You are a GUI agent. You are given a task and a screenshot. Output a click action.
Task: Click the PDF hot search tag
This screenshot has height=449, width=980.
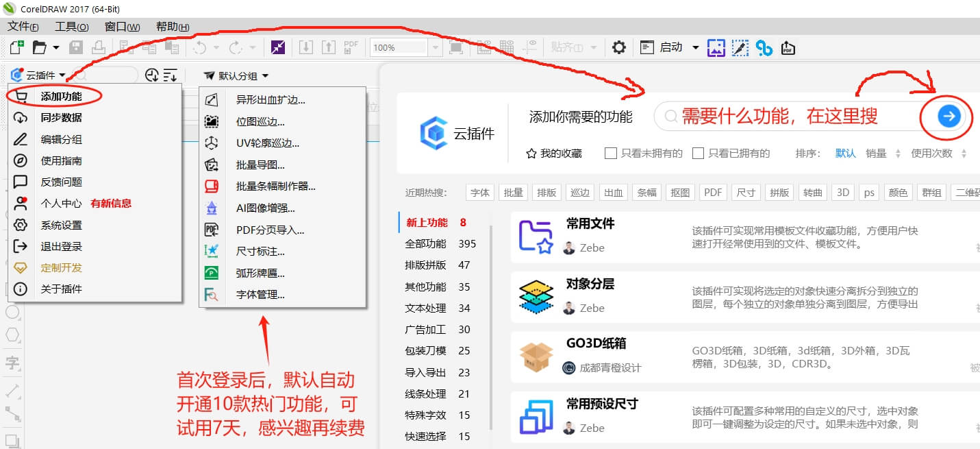[713, 193]
